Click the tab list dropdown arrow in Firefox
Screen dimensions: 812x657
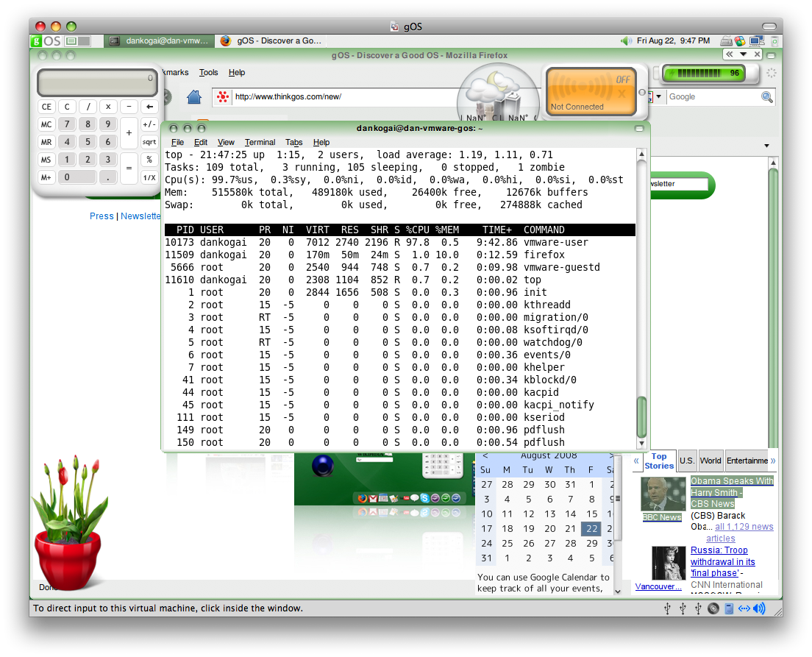pyautogui.click(x=766, y=146)
